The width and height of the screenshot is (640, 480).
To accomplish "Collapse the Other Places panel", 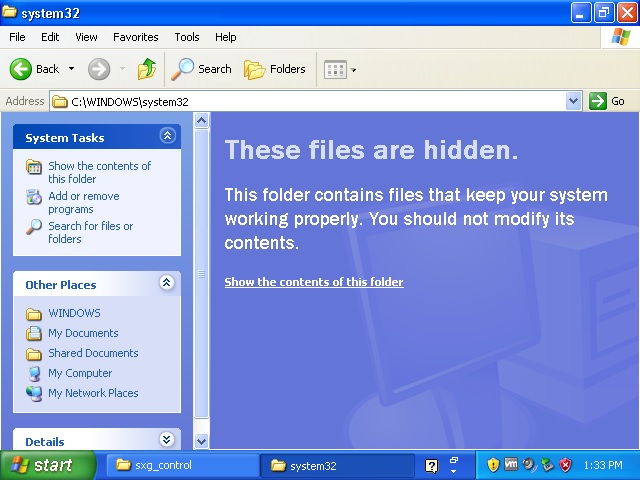I will tap(167, 282).
